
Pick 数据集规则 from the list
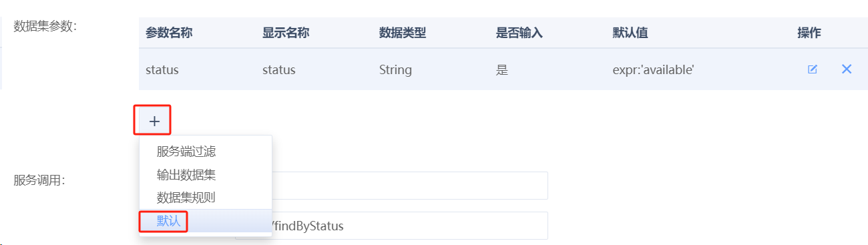(x=186, y=198)
